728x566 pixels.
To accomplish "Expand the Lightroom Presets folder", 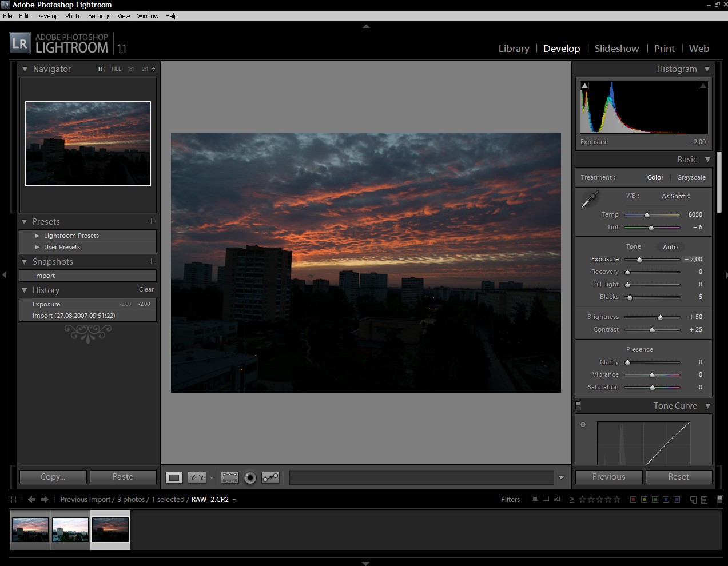I will (x=38, y=236).
